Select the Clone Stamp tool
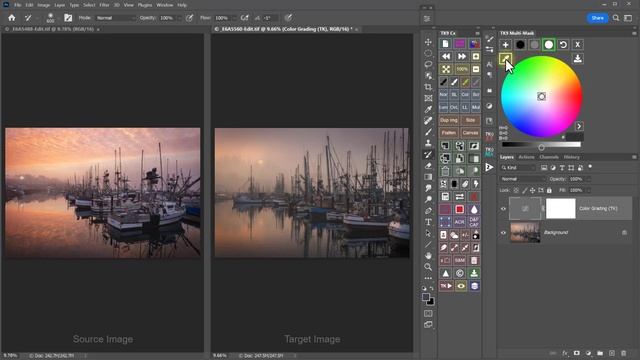The width and height of the screenshot is (640, 360). (428, 143)
